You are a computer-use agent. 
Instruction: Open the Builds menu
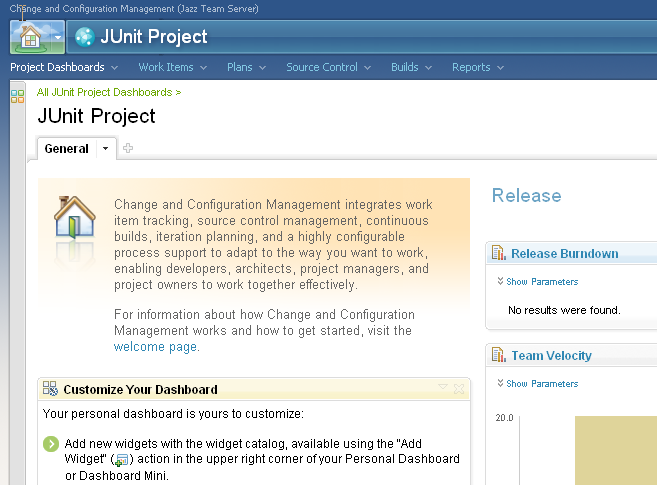(x=405, y=67)
